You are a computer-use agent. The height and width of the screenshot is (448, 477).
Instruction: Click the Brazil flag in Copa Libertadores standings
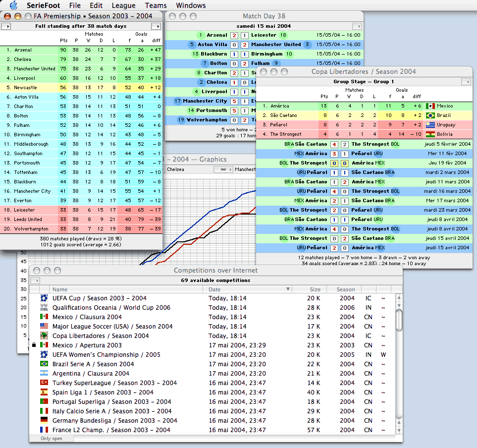point(430,115)
